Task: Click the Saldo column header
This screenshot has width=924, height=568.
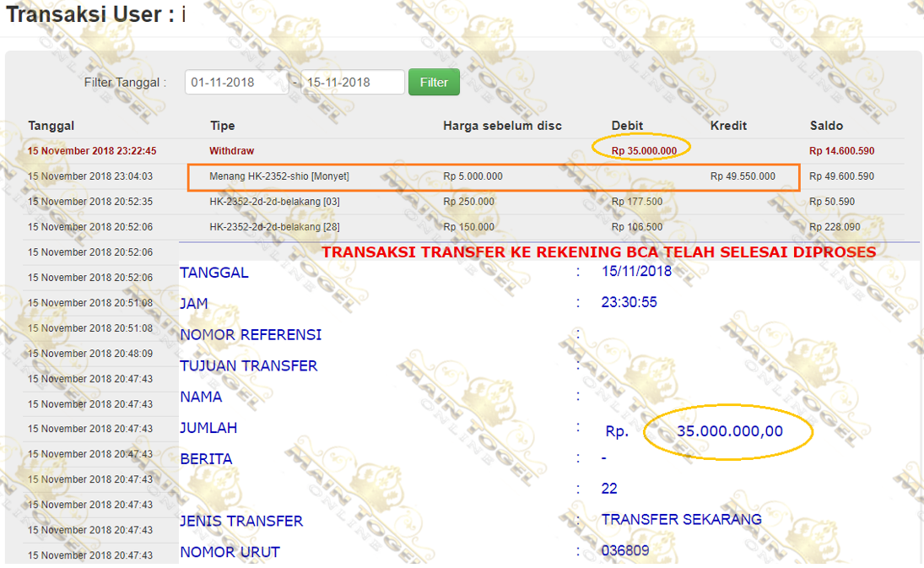Action: (826, 126)
